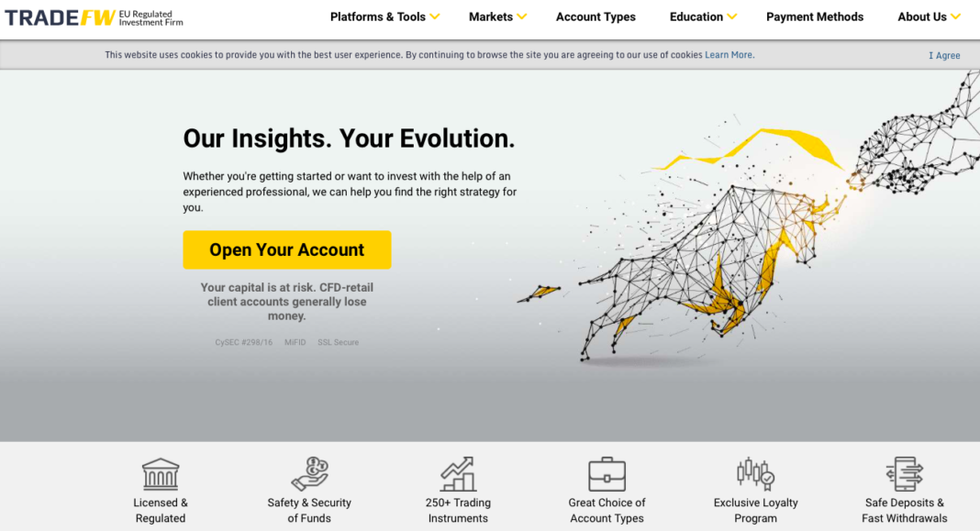Expand the Markets dropdown menu
The width and height of the screenshot is (980, 531).
(497, 17)
